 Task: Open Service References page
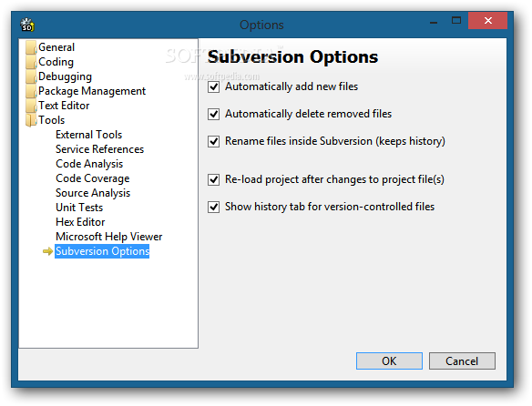(100, 149)
